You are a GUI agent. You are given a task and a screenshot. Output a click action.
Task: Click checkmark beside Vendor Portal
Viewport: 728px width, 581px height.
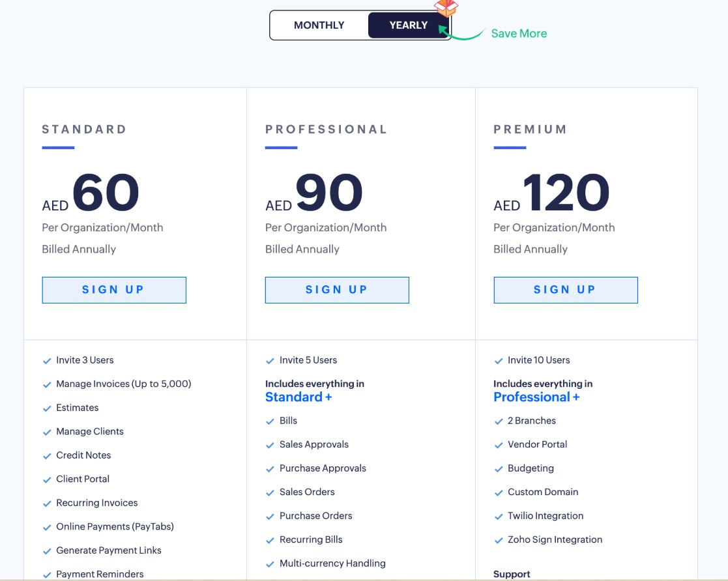499,446
